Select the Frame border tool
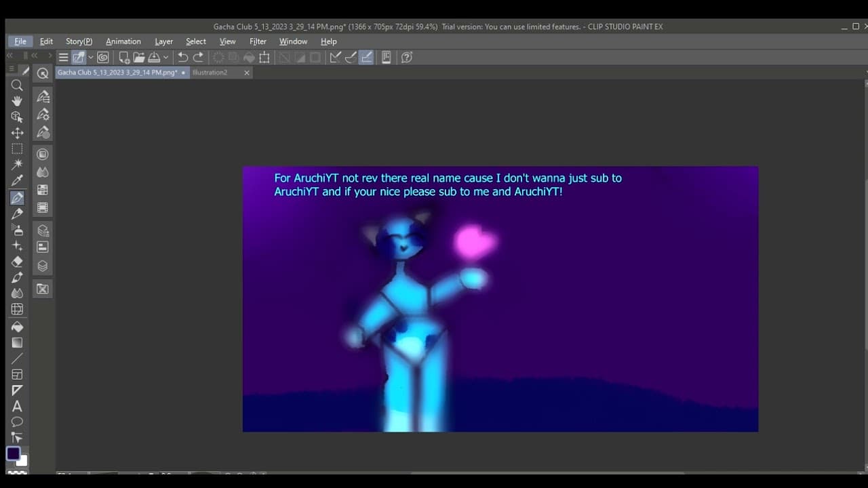This screenshot has height=488, width=868. pyautogui.click(x=17, y=374)
